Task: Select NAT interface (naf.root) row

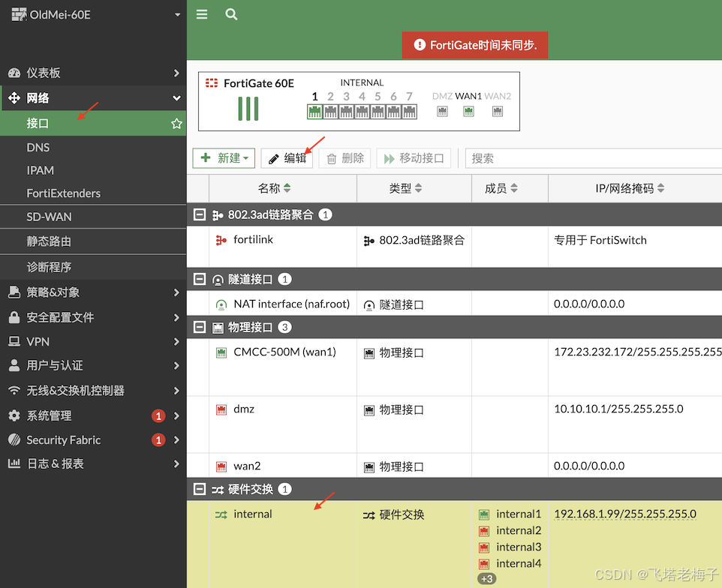Action: [455, 304]
